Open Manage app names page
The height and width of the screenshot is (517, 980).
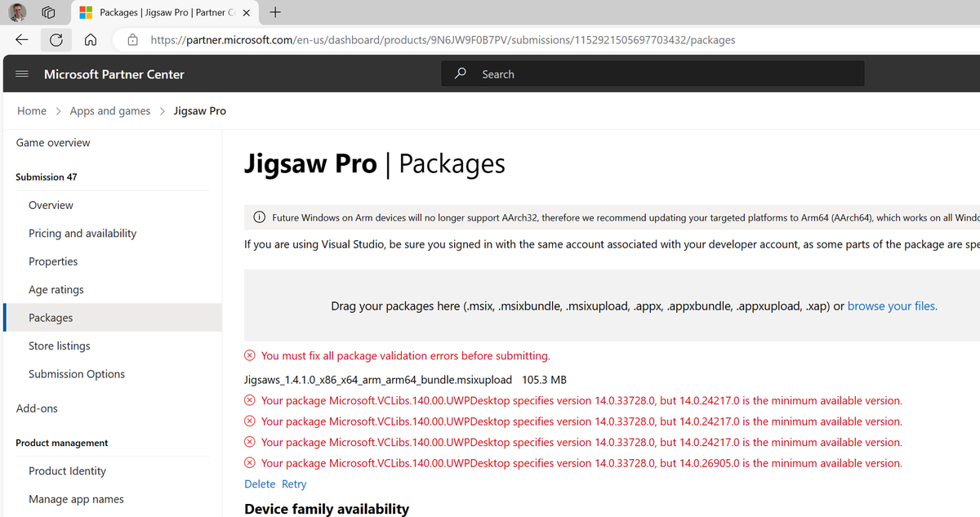76,499
